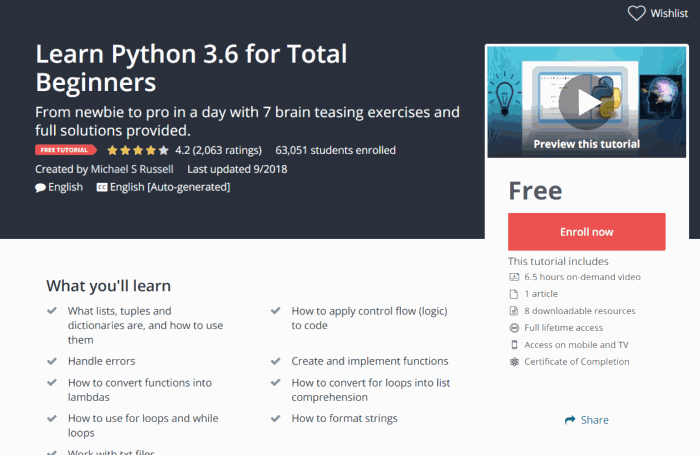Click Preview this tutorial caption

587,144
